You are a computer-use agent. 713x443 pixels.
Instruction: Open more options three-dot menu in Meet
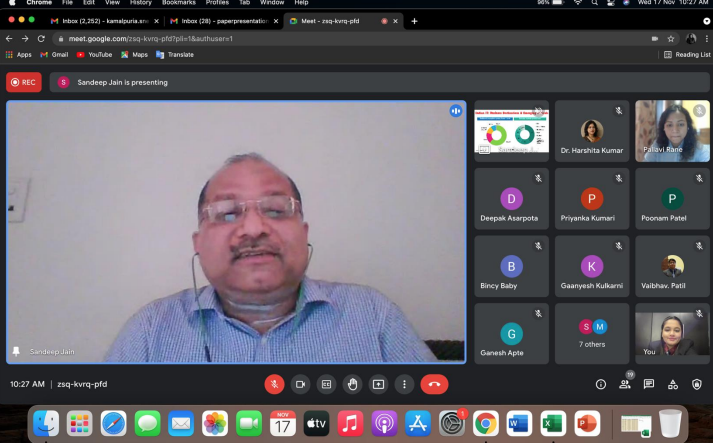point(404,384)
